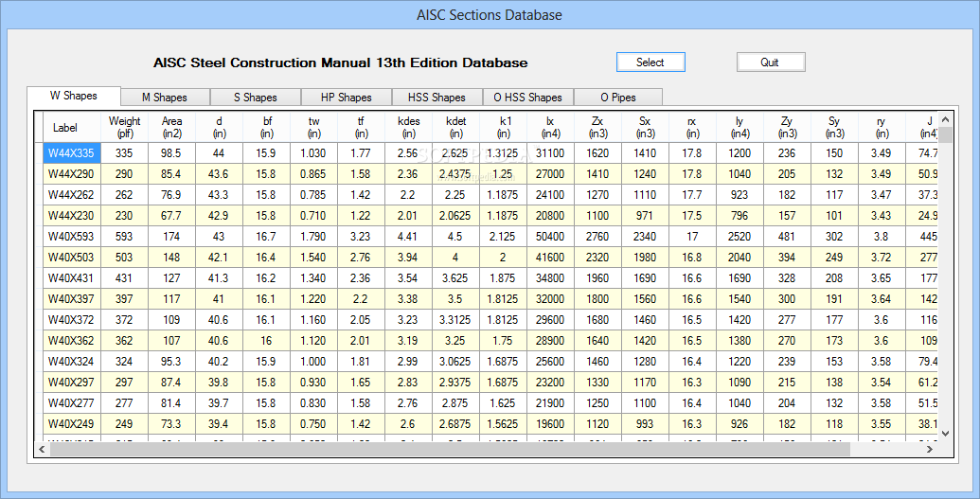
Task: Click Zy value 239 in W40X324 row
Action: click(x=787, y=362)
